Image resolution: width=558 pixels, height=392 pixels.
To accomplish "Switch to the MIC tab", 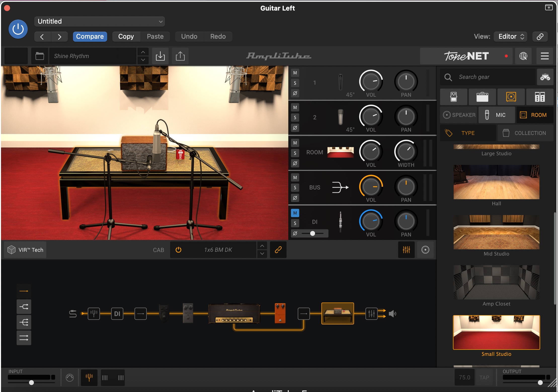I will click(497, 115).
